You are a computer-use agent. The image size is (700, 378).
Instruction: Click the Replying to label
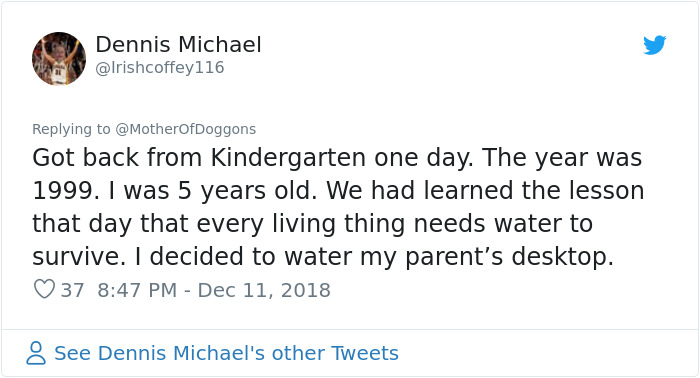pyautogui.click(x=71, y=129)
